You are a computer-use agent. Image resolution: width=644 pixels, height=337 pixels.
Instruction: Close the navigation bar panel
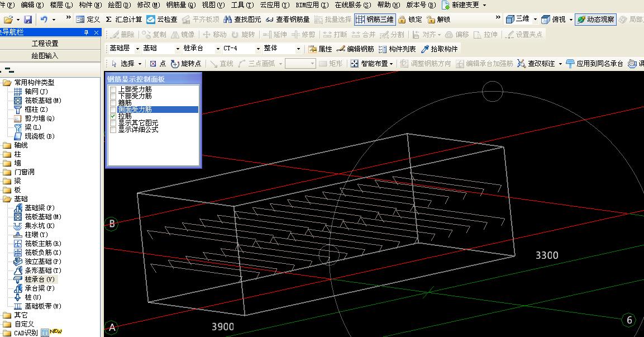click(x=96, y=32)
